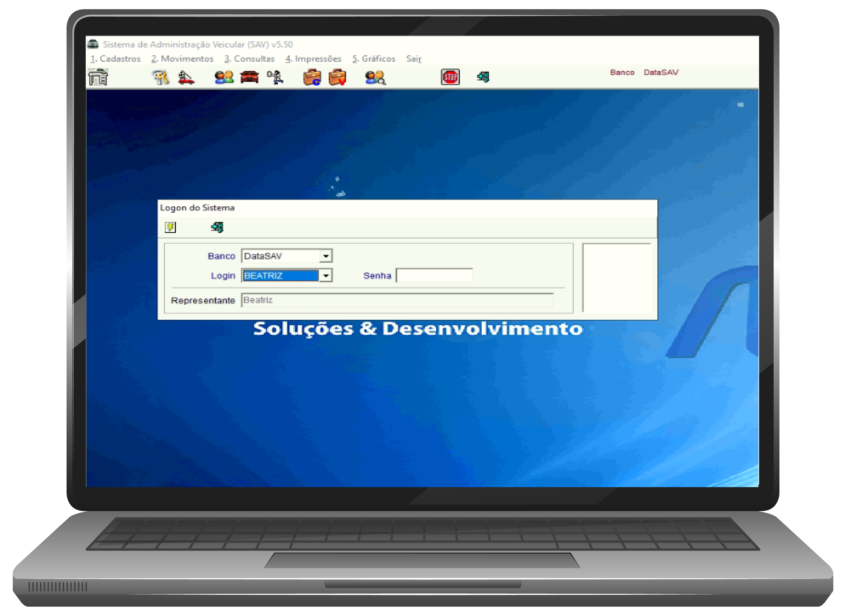Click the briefcase icon marked with red V
Screen dimensions: 846x616
tap(337, 77)
